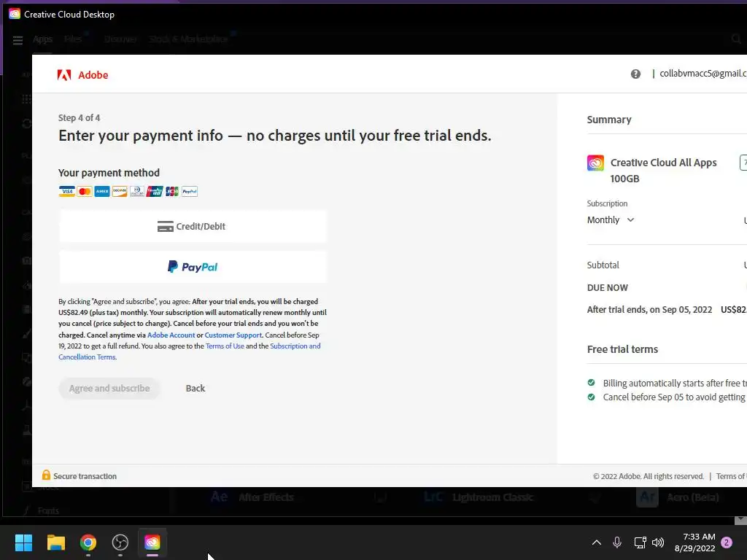Switch to the Discover tab
747x560 pixels.
120,39
